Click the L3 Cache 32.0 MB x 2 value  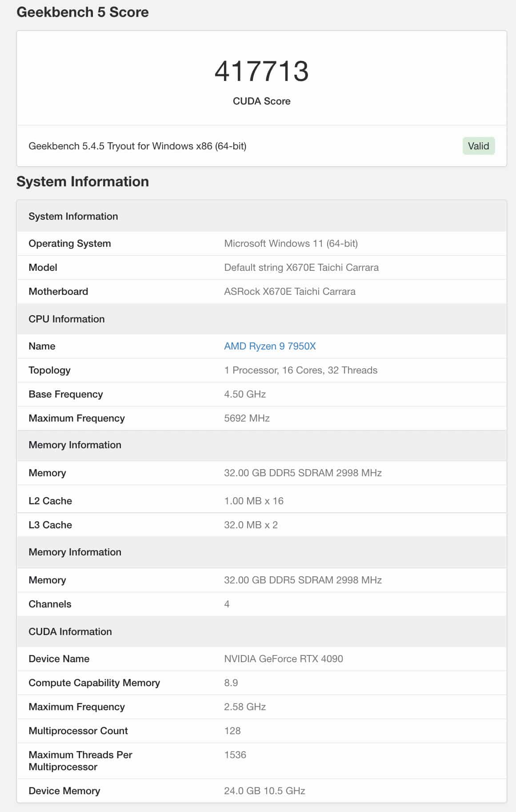[251, 525]
